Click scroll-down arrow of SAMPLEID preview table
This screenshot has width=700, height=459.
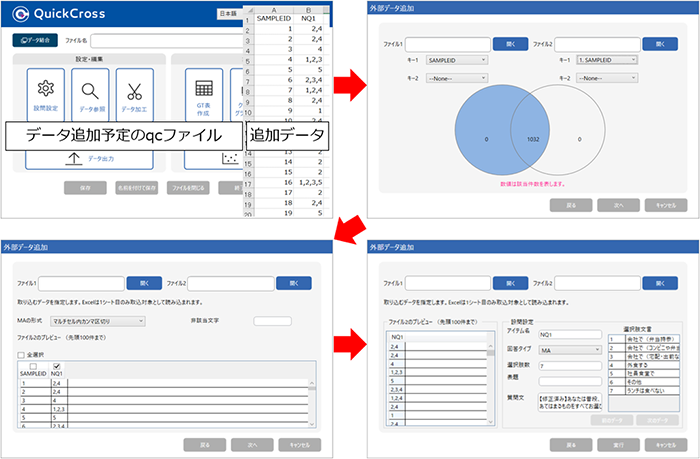pyautogui.click(x=312, y=424)
